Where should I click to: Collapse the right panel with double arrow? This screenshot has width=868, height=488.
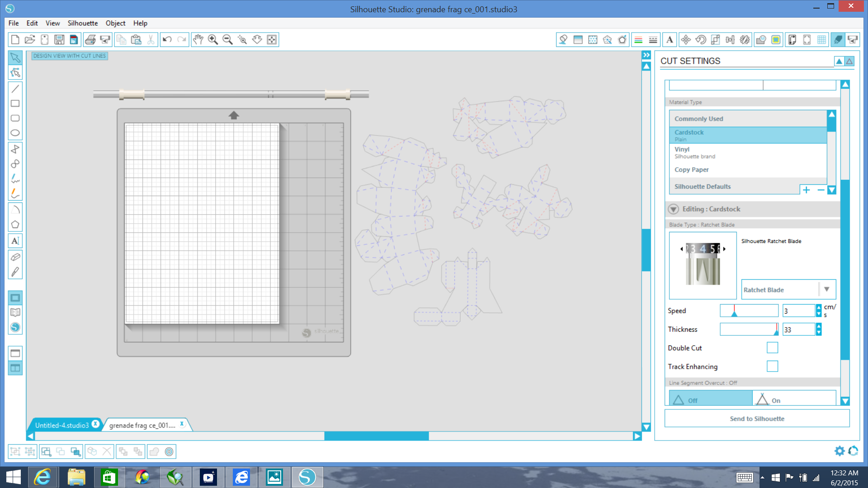pos(646,55)
